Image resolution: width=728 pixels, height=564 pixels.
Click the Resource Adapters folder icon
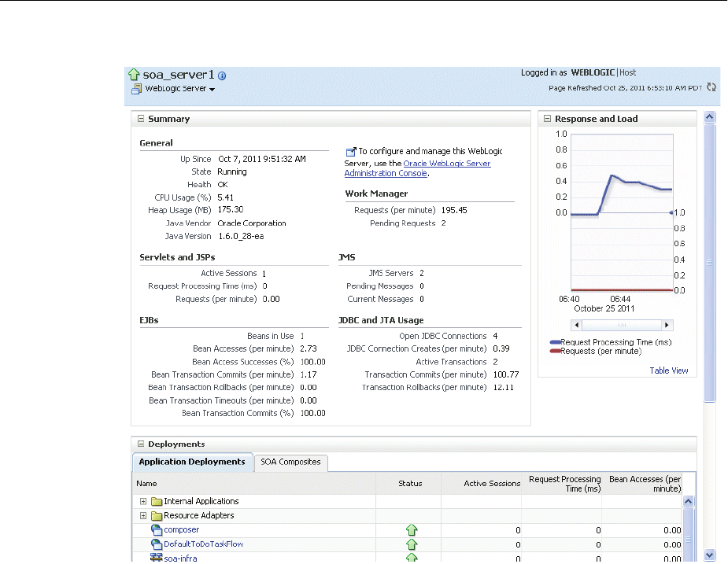(157, 516)
